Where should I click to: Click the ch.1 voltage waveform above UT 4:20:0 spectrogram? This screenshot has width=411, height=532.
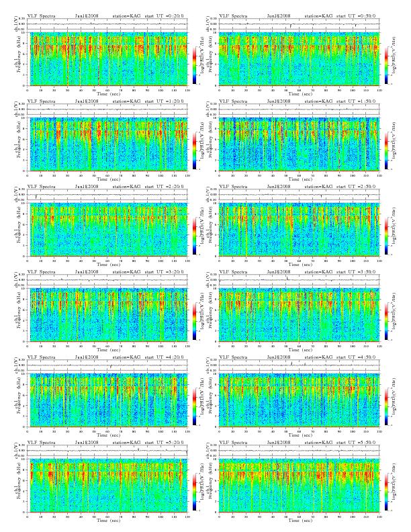107,365
